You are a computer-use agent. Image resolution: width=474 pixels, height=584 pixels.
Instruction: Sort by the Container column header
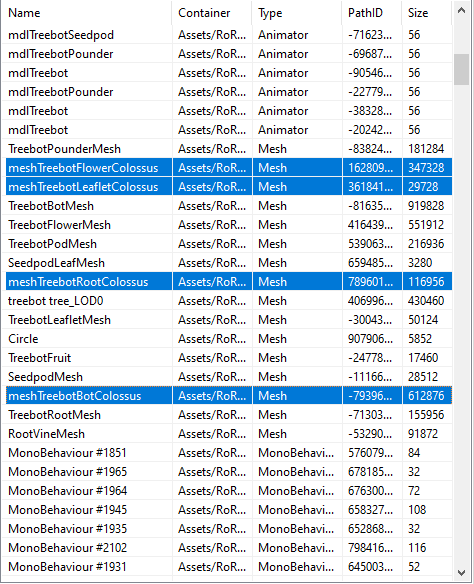tap(212, 13)
